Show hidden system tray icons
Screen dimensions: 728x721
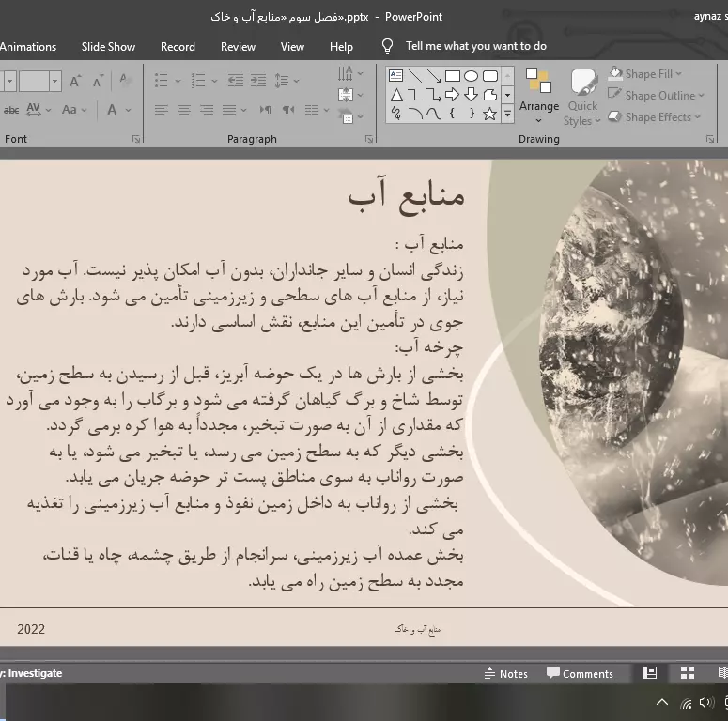point(661,702)
